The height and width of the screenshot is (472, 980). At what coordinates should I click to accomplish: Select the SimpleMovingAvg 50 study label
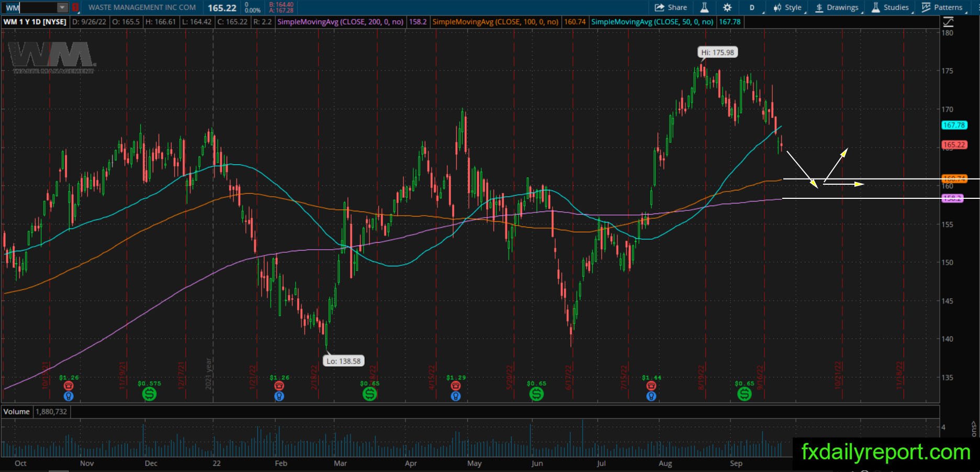652,22
